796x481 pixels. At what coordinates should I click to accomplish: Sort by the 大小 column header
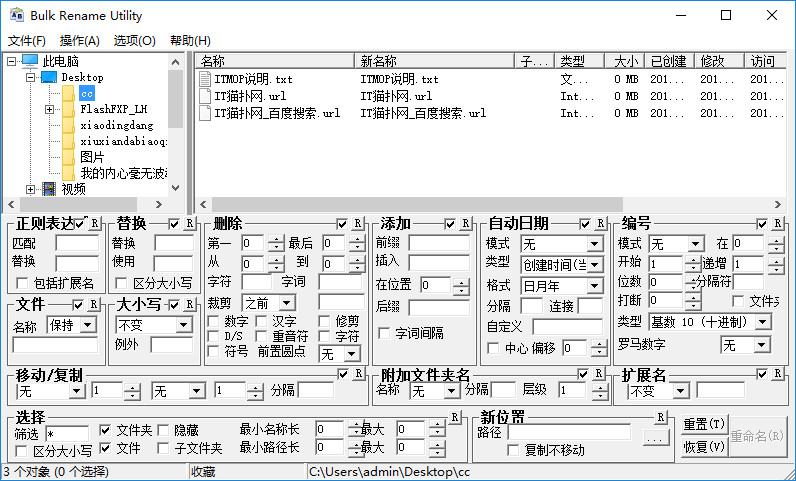pyautogui.click(x=625, y=61)
